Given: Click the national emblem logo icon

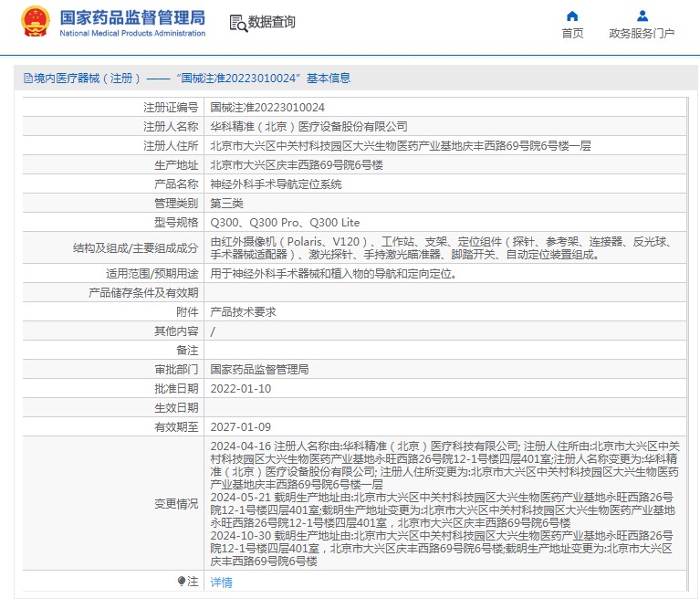Looking at the screenshot, I should 35,22.
